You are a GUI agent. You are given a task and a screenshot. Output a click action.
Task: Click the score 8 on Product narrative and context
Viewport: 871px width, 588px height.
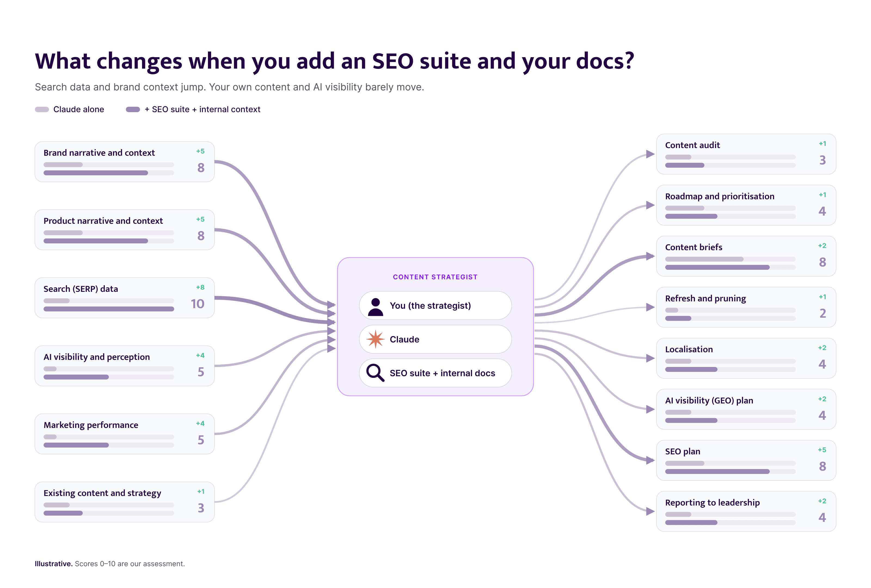pyautogui.click(x=201, y=236)
